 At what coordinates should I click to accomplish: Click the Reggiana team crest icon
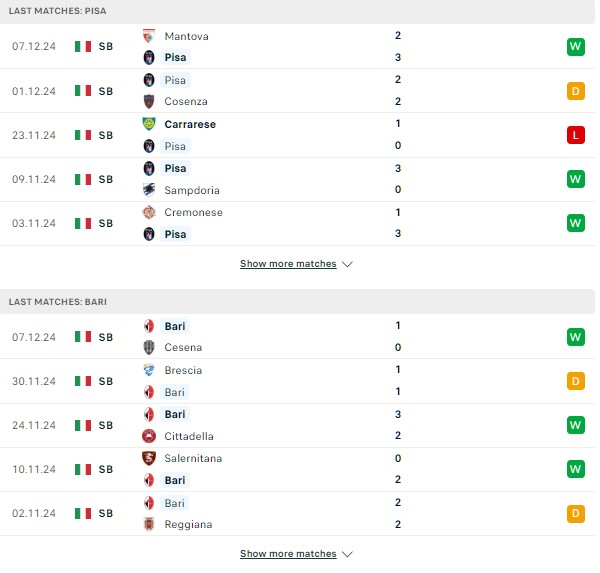pyautogui.click(x=149, y=524)
